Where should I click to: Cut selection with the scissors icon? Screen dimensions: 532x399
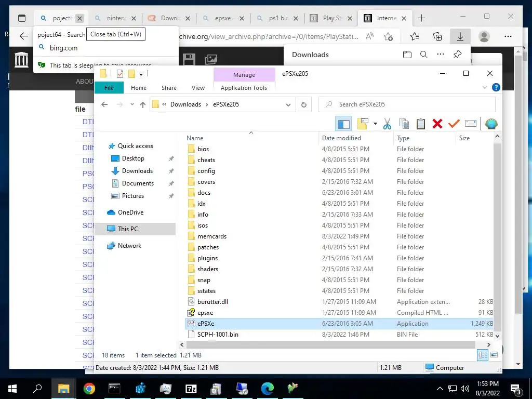pyautogui.click(x=387, y=124)
